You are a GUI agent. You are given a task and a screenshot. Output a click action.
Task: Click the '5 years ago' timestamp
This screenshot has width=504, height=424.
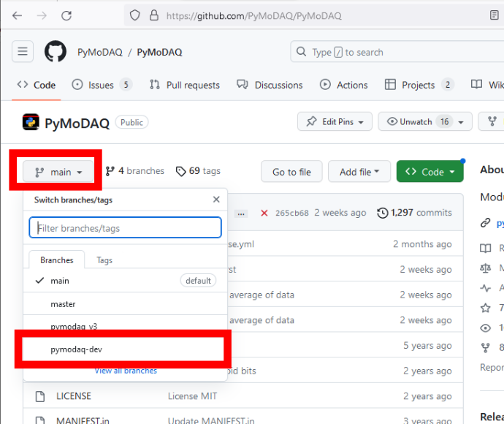click(x=427, y=346)
